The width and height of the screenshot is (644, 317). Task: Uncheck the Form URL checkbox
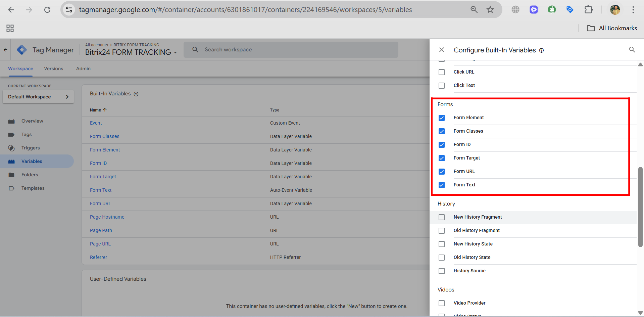[442, 172]
